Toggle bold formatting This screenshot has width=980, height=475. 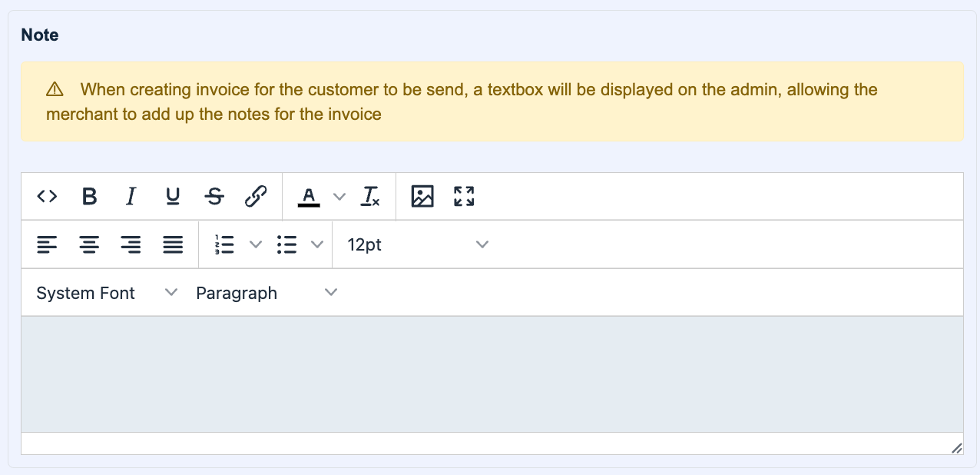pos(89,197)
